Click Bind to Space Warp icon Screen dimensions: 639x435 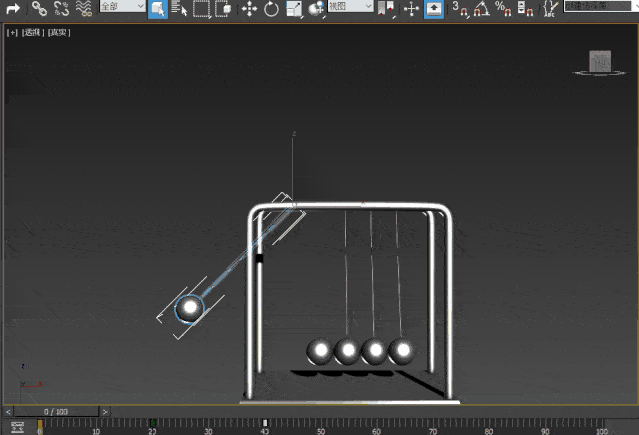pyautogui.click(x=84, y=9)
